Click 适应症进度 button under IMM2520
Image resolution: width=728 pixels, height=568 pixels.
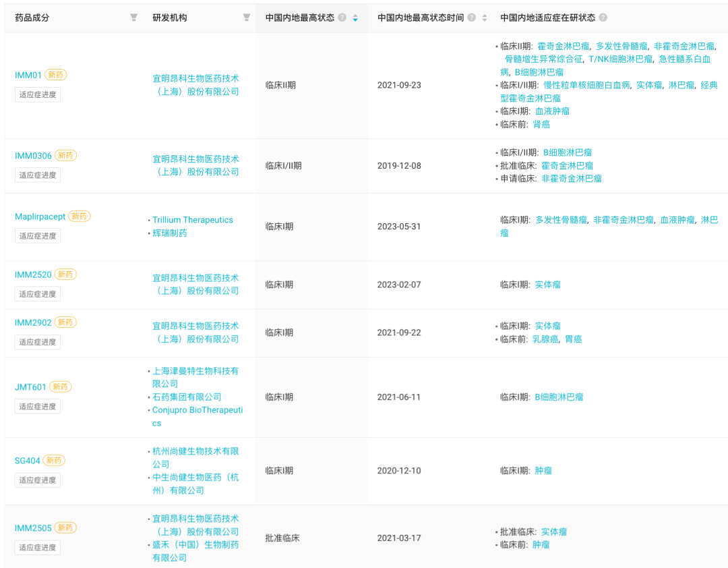[38, 294]
